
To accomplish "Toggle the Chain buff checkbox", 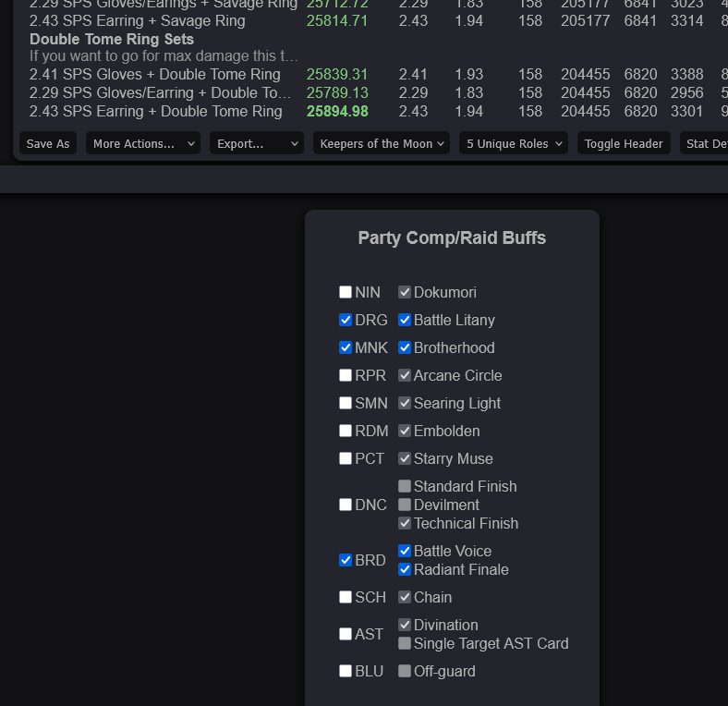I will pos(405,597).
